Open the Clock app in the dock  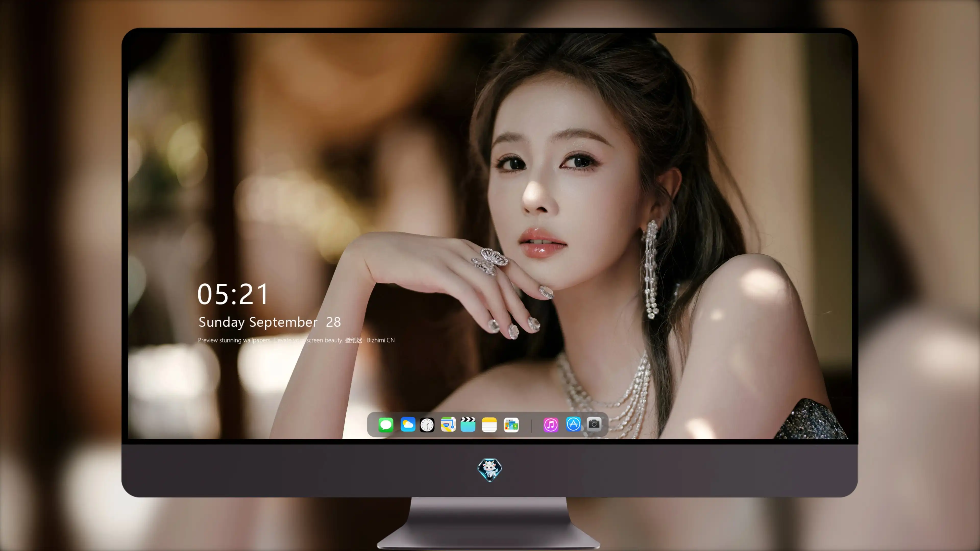click(x=427, y=425)
